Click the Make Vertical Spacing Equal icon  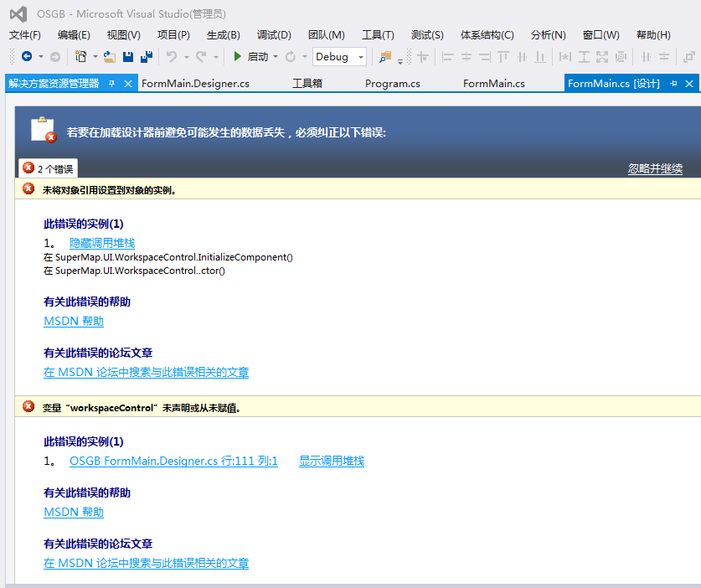[x=664, y=57]
